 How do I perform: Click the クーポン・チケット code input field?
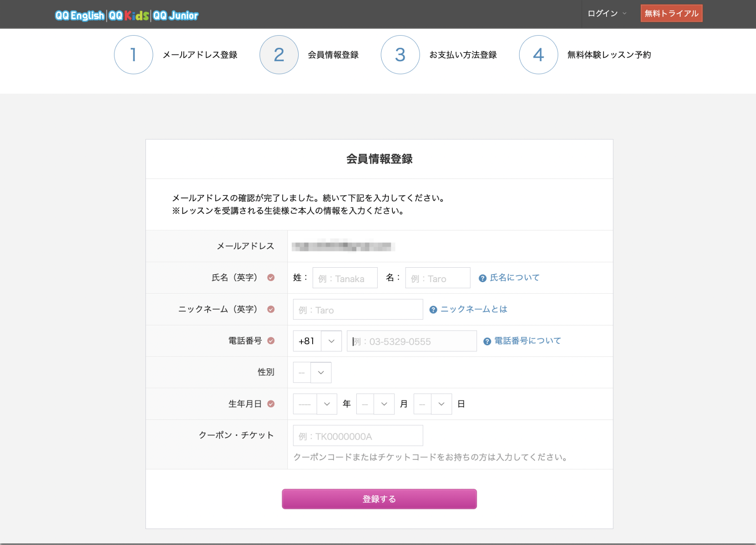pos(358,436)
